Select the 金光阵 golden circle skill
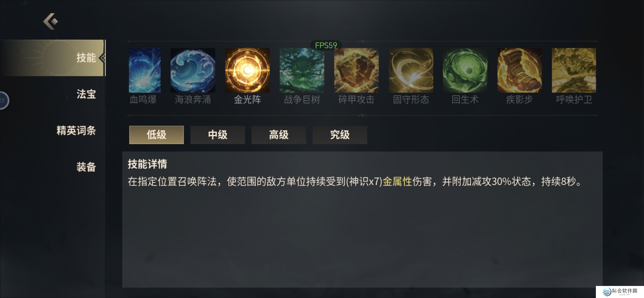Image resolution: width=644 pixels, height=298 pixels. [x=247, y=70]
